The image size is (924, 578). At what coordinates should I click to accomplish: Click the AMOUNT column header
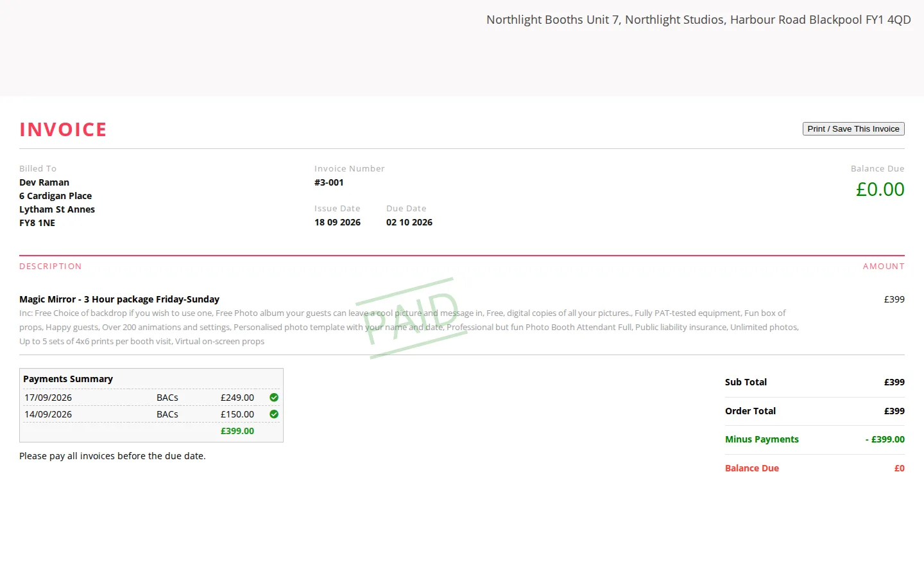884,267
